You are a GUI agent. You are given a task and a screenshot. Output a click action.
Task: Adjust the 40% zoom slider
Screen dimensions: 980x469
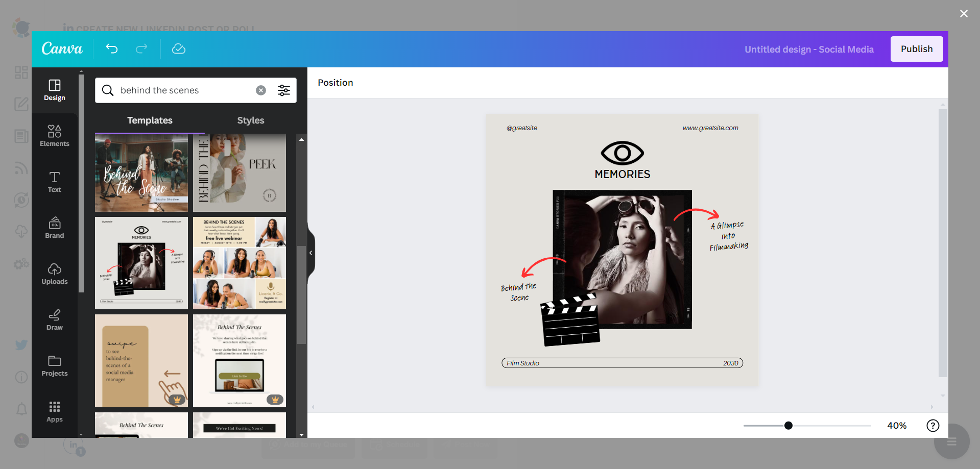[x=788, y=425]
